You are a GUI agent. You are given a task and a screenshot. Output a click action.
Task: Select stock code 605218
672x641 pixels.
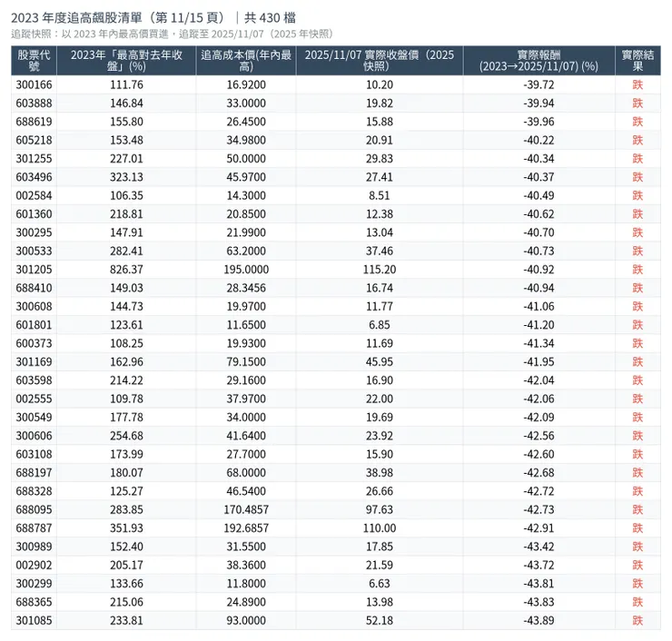pyautogui.click(x=34, y=140)
